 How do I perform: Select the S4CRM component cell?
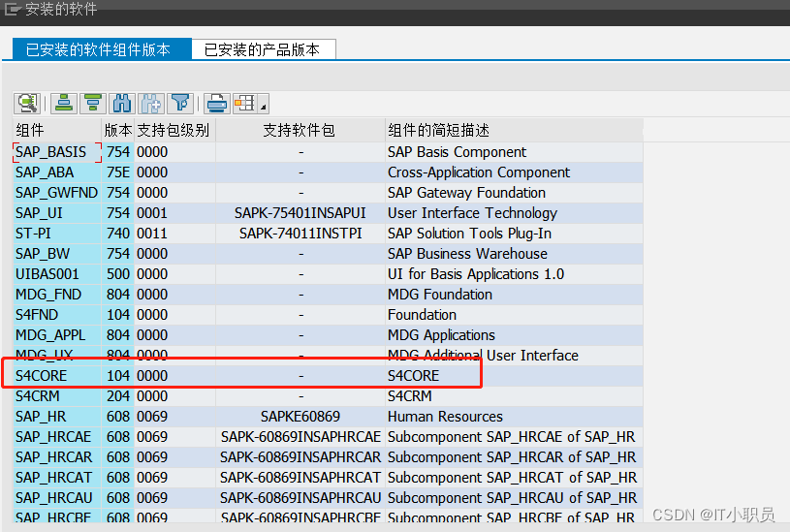tap(57, 396)
